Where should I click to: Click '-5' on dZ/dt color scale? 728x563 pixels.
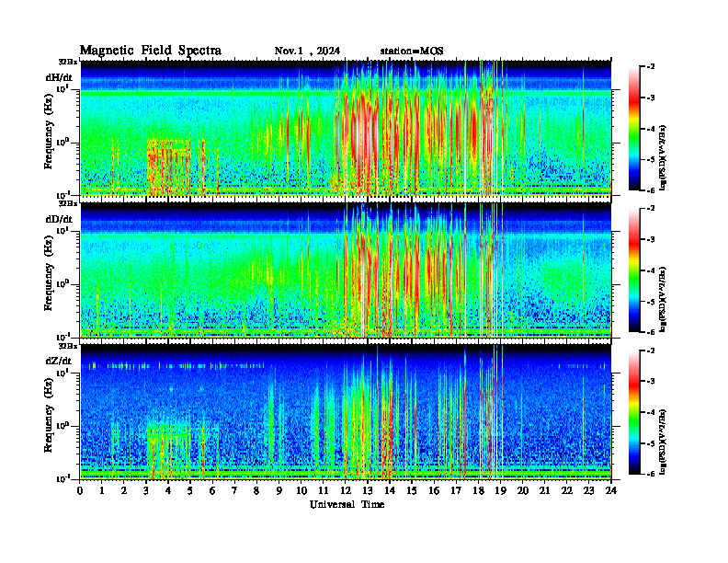tap(651, 443)
